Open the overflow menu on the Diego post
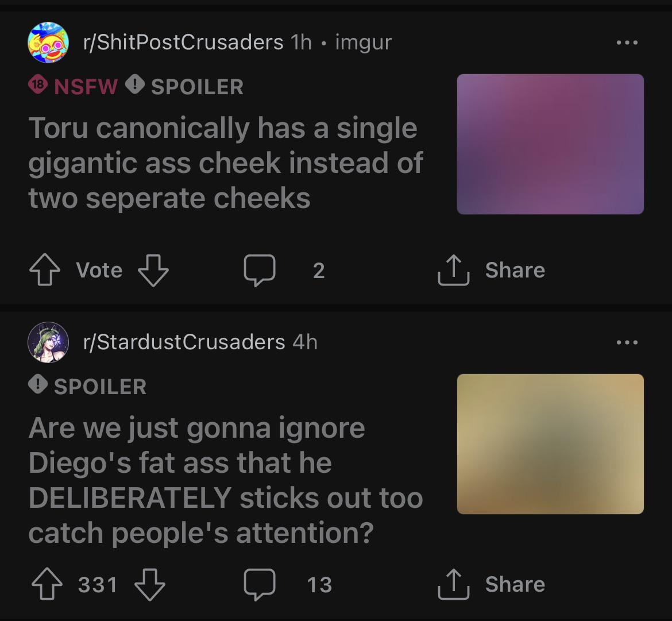Image resolution: width=672 pixels, height=621 pixels. (628, 341)
